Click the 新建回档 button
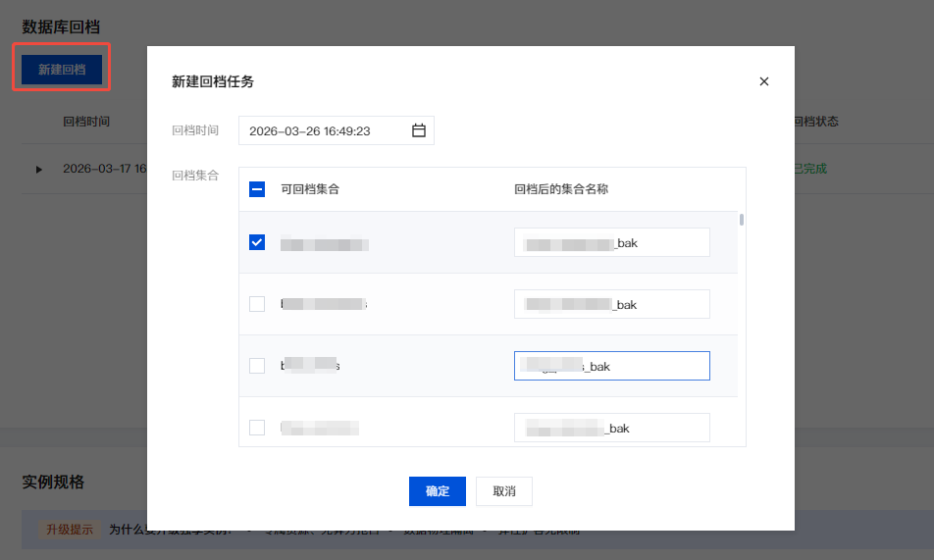 [62, 70]
